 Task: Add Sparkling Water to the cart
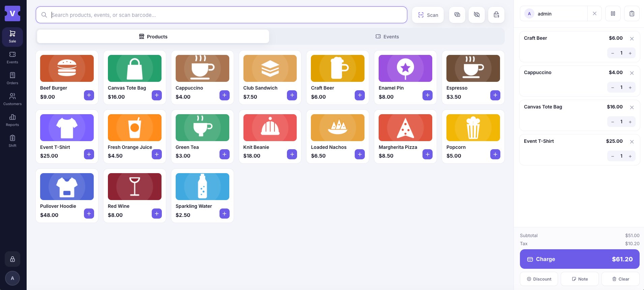pyautogui.click(x=225, y=214)
